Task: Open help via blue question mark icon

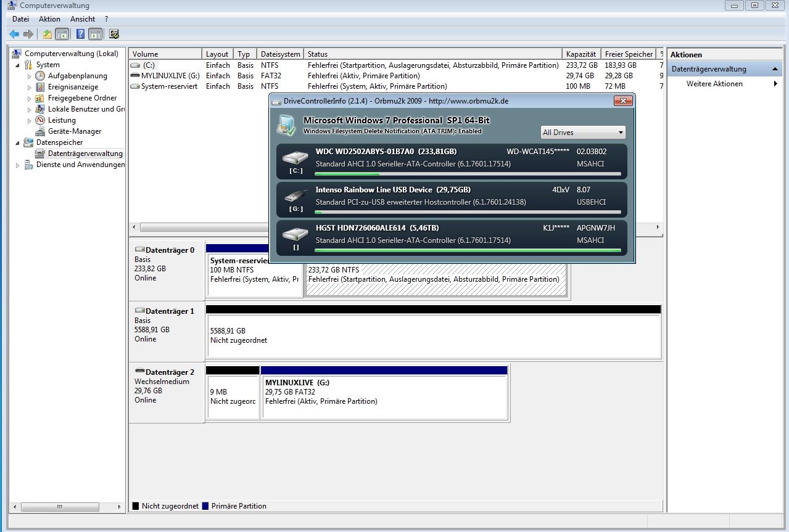Action: tap(80, 35)
